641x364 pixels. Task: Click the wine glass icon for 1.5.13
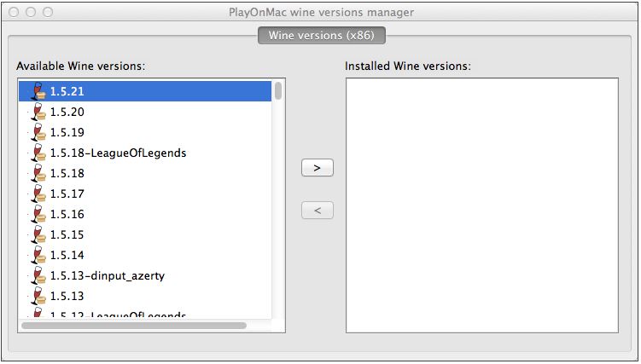coord(39,296)
